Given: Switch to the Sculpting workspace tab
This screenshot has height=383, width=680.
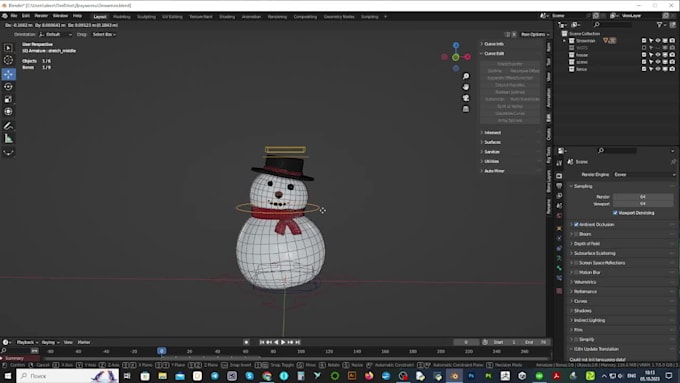Looking at the screenshot, I should coord(146,17).
